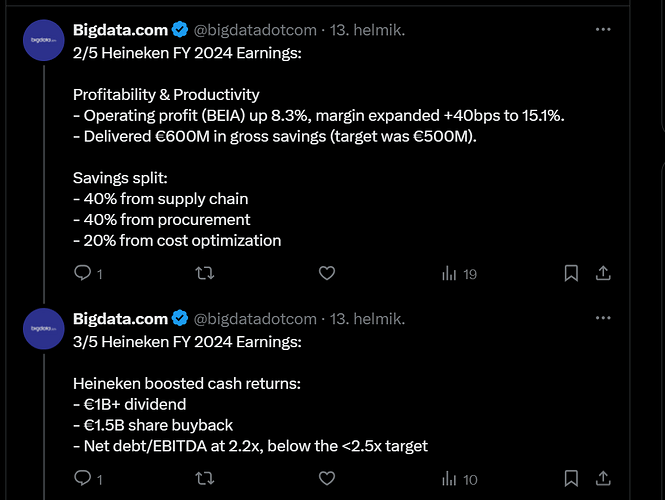Open the 2/5 post timestamp 13. helmik.
The width and height of the screenshot is (665, 500).
[367, 30]
